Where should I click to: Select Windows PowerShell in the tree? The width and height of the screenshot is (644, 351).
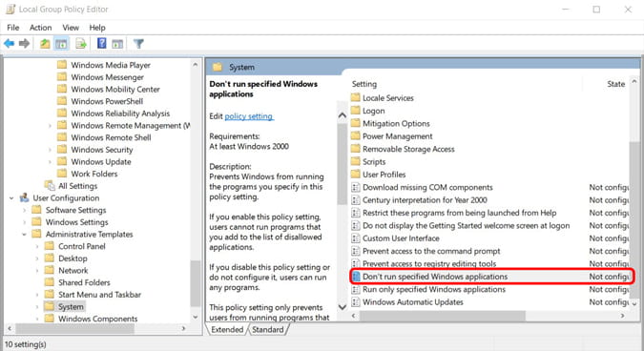click(x=107, y=101)
